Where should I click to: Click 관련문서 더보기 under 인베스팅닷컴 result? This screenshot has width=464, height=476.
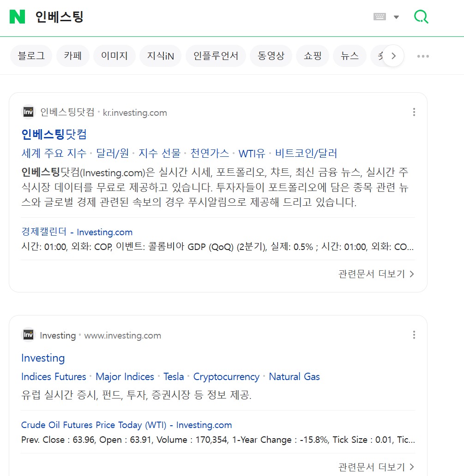tap(376, 274)
